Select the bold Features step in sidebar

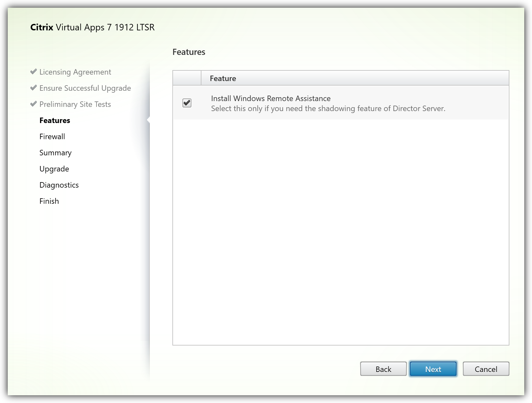tap(55, 120)
